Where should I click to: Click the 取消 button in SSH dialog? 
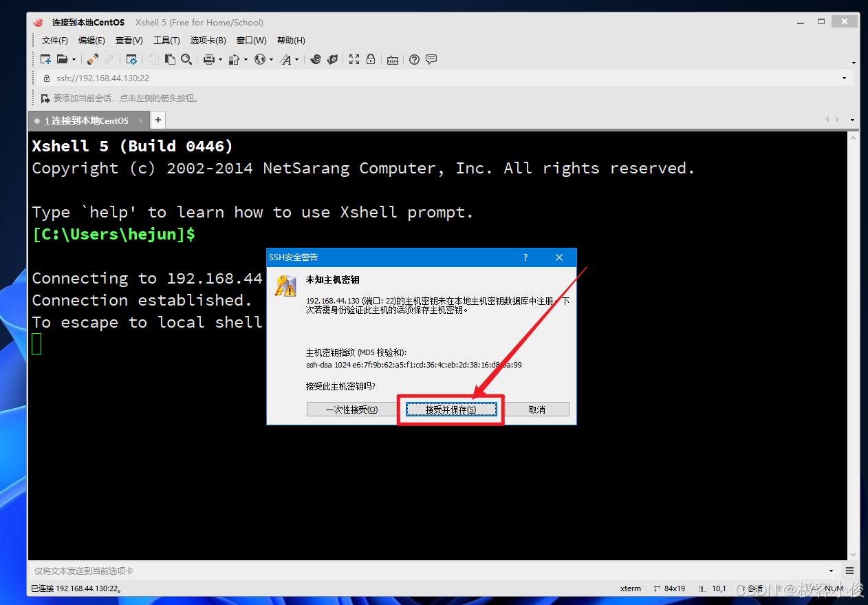(x=537, y=410)
